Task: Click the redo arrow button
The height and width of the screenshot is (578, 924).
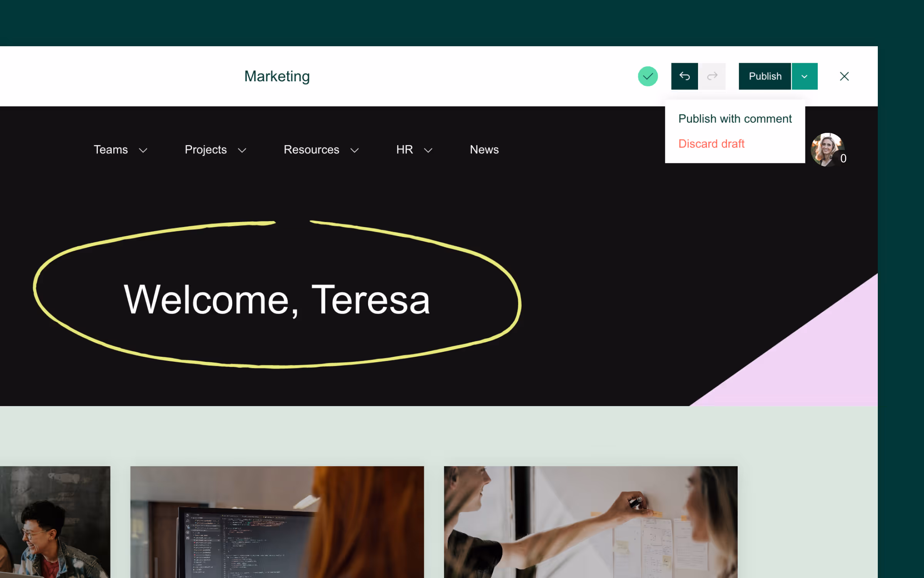Action: pyautogui.click(x=712, y=76)
